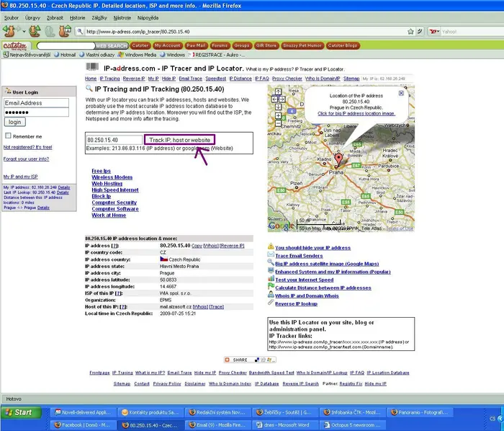Open the Úpravy menu
The height and width of the screenshot is (431, 504).
pos(32,18)
